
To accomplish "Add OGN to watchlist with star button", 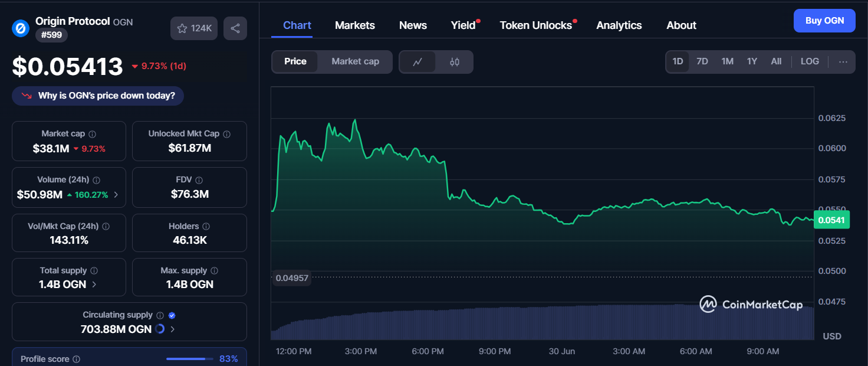I will (x=195, y=28).
